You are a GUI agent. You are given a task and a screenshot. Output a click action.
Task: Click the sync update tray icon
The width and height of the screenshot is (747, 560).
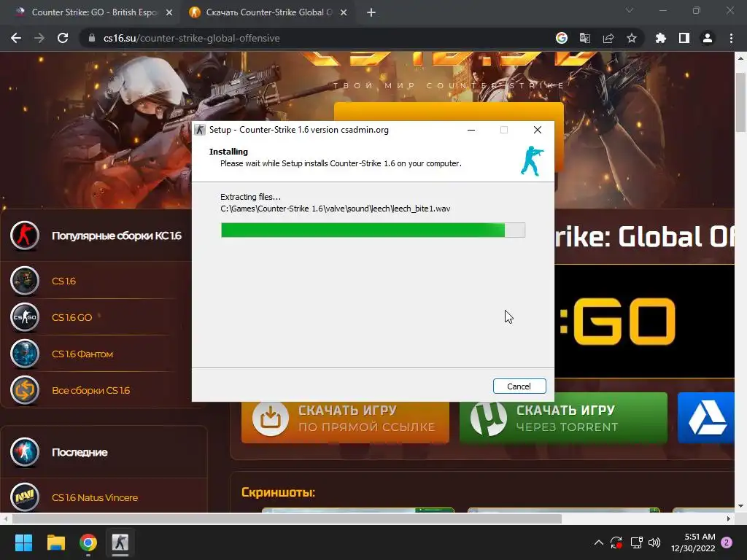[616, 542]
